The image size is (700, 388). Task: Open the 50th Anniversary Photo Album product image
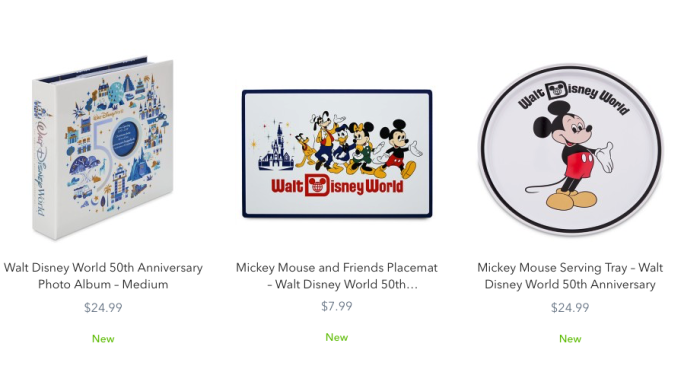[103, 148]
